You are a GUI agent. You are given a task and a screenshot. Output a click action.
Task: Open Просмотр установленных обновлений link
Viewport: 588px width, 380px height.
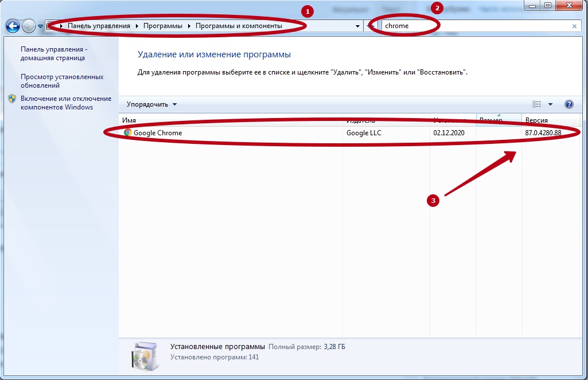(x=62, y=81)
